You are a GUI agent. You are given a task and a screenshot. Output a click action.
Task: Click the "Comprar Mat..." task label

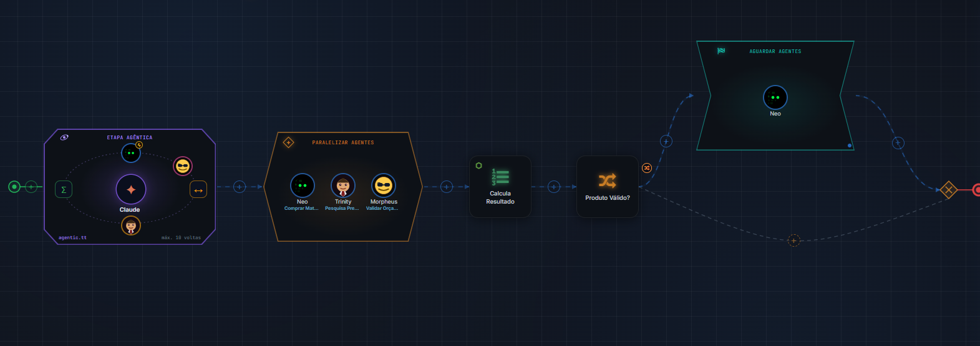[x=302, y=209]
